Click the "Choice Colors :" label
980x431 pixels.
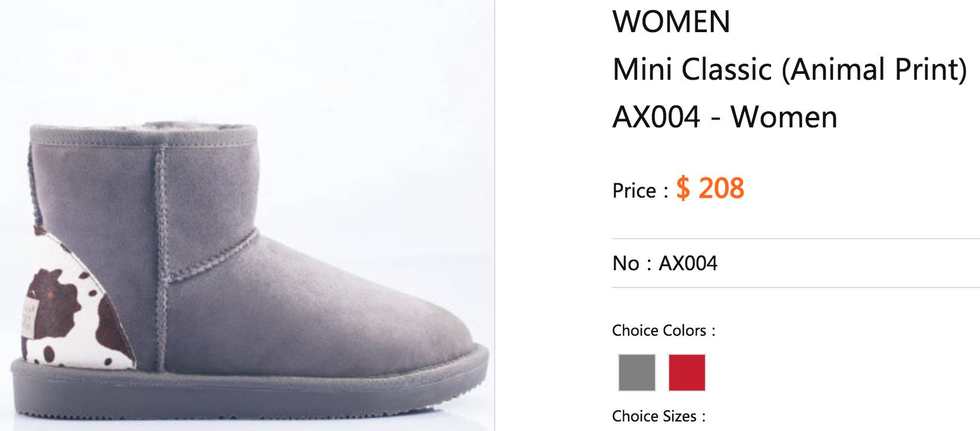[x=663, y=330]
